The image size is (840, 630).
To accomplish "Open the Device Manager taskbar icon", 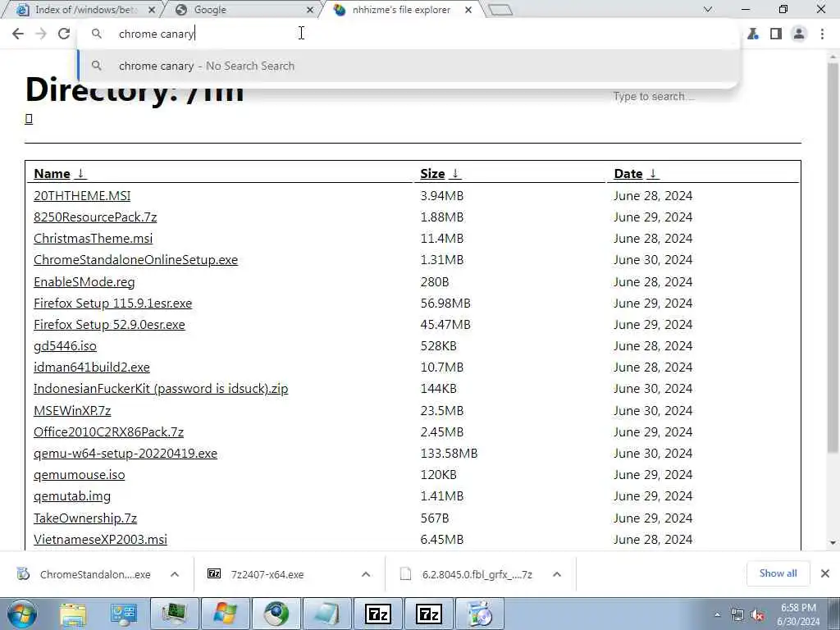I will [x=175, y=614].
